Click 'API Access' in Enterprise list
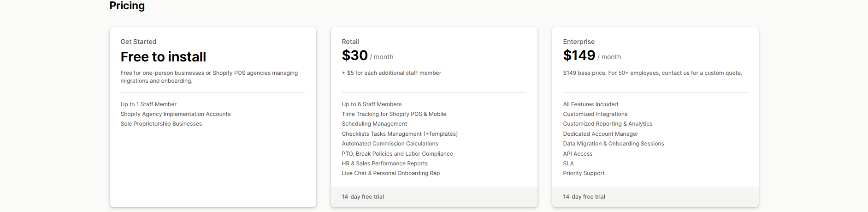The width and height of the screenshot is (868, 212). pos(578,154)
